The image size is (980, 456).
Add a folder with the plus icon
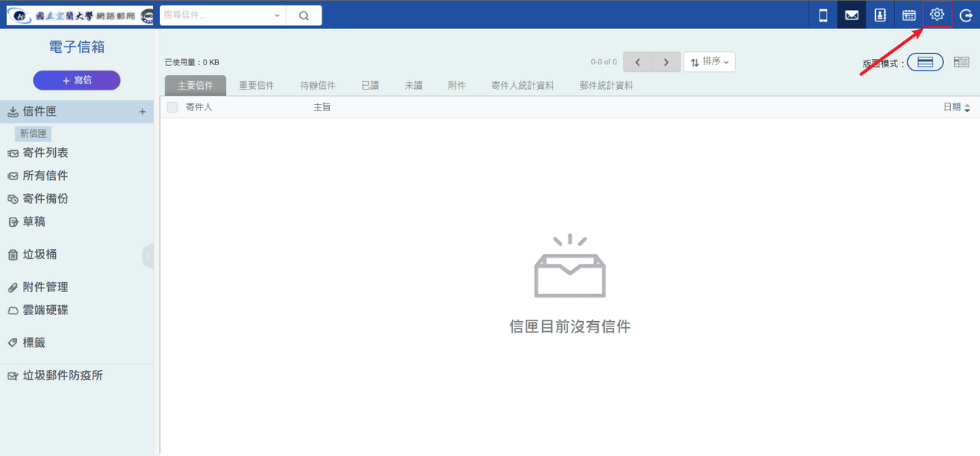coord(142,112)
